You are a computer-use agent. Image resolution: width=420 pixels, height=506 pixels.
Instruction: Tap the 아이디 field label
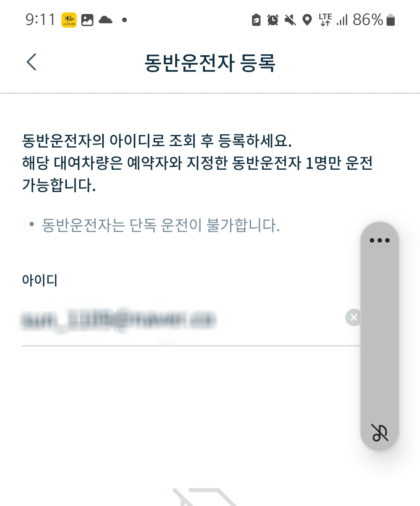click(x=40, y=280)
